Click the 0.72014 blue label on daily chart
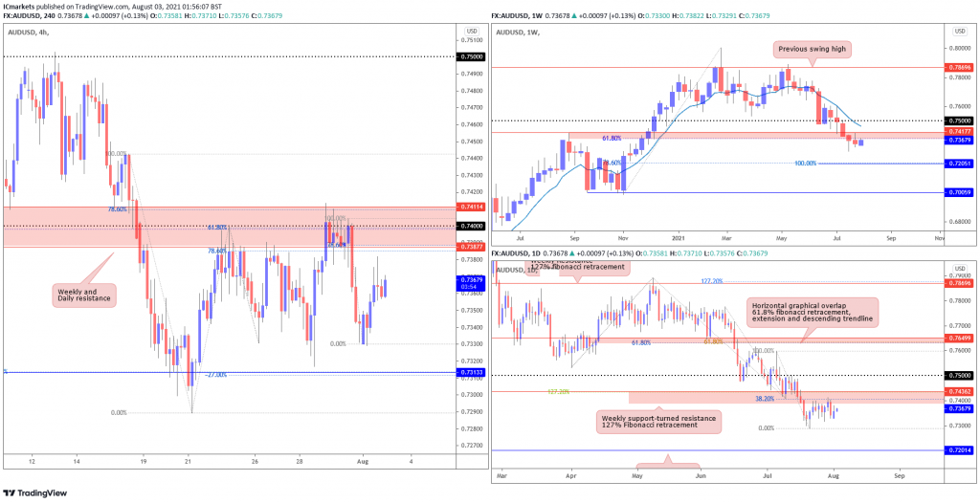The image size is (980, 503). 959,449
